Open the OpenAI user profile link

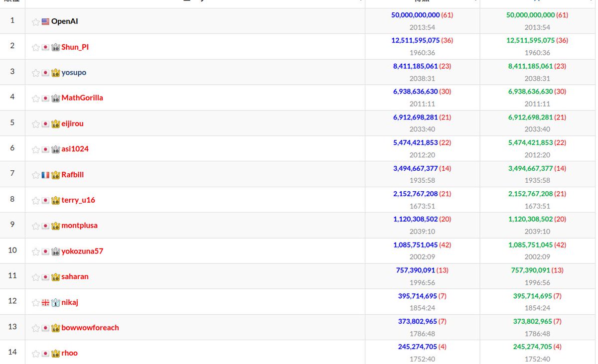[x=65, y=21]
